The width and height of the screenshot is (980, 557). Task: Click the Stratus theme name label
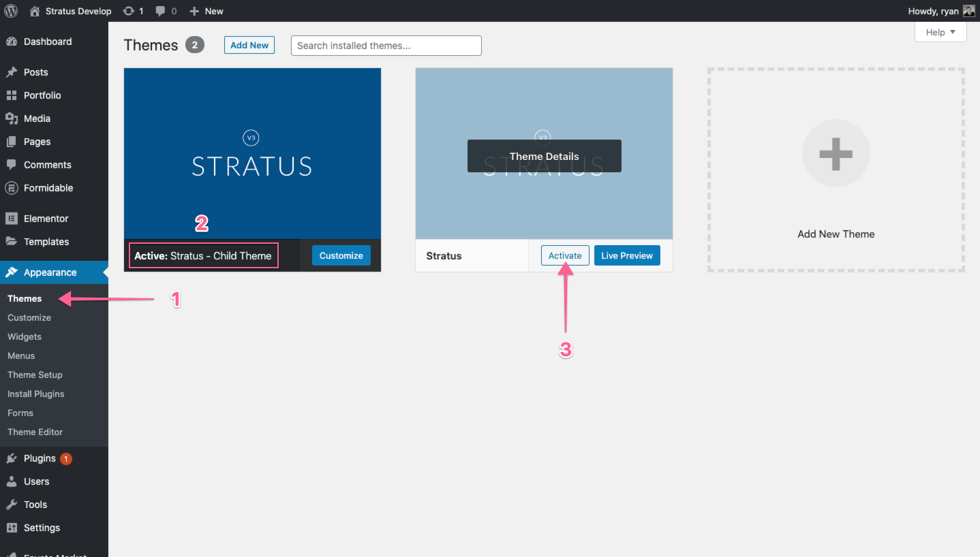444,256
